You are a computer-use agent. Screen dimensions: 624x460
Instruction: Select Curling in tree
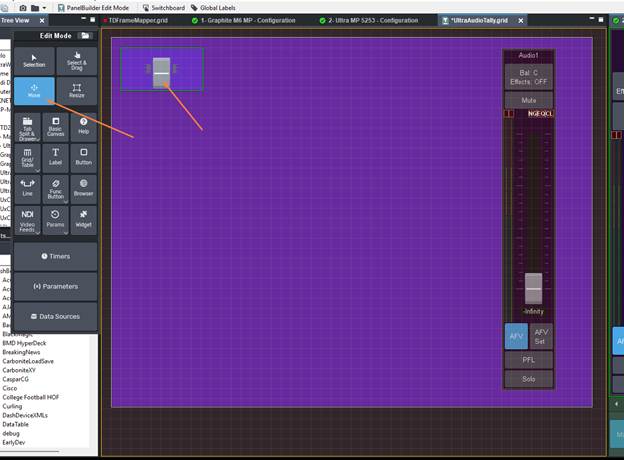12,406
